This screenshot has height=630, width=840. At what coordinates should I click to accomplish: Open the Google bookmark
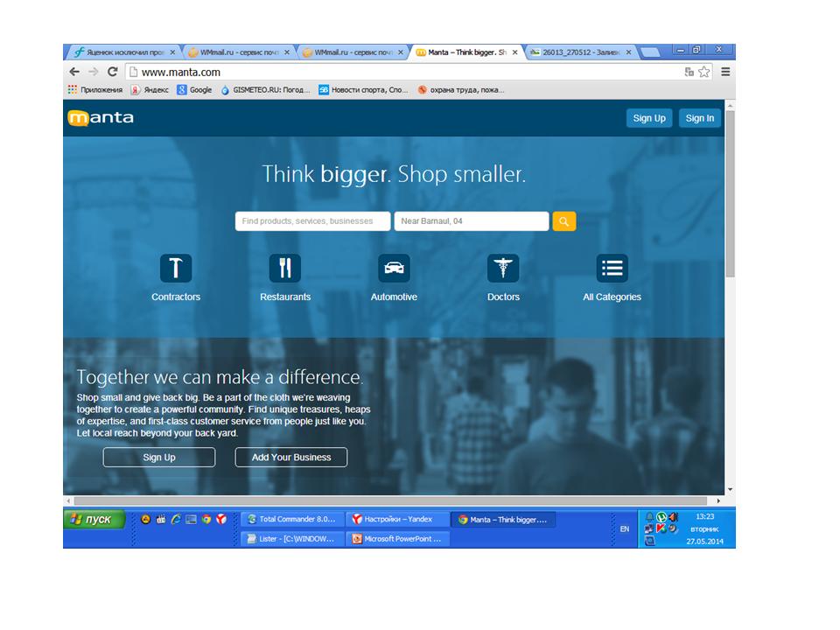[194, 90]
